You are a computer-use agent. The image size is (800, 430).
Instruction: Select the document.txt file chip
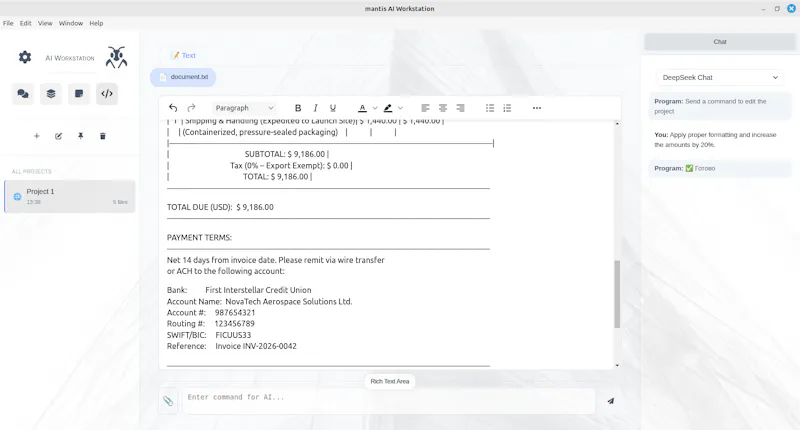[x=183, y=77]
